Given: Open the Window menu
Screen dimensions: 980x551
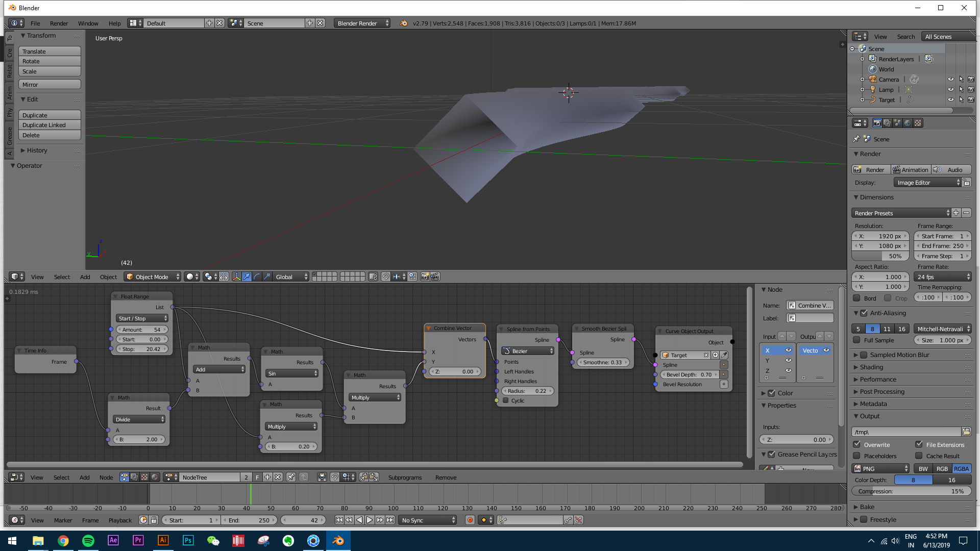Looking at the screenshot, I should (x=88, y=23).
